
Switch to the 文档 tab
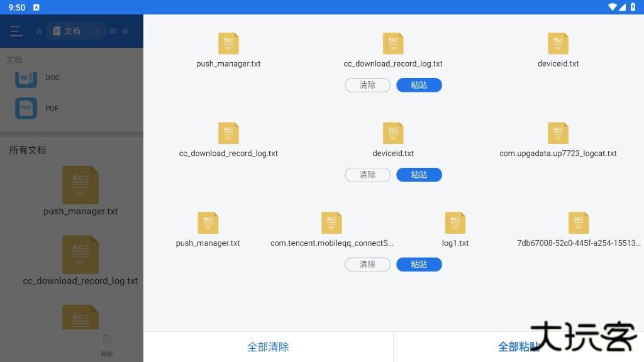click(67, 31)
